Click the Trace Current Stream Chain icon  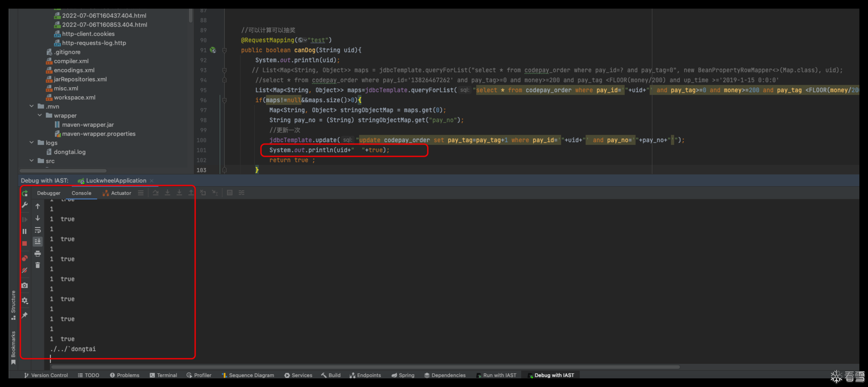coord(242,193)
